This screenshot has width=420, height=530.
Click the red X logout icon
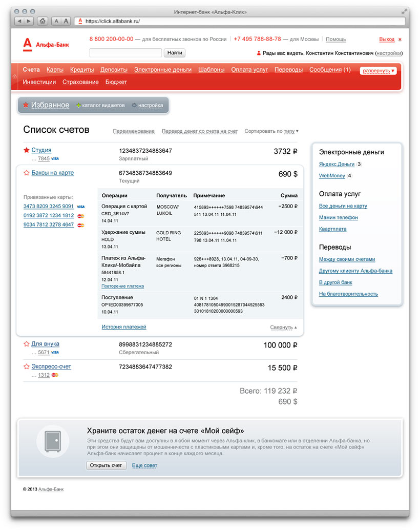[400, 39]
